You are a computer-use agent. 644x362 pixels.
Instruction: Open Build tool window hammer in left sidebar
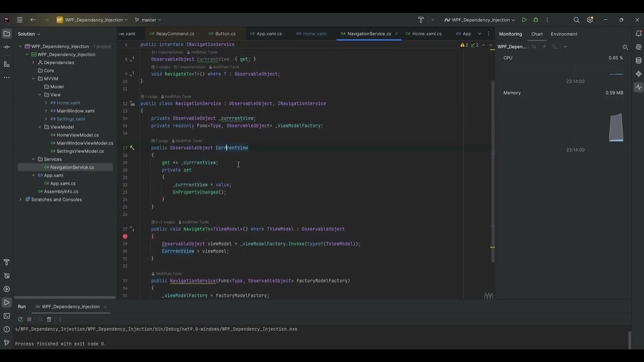(7, 262)
